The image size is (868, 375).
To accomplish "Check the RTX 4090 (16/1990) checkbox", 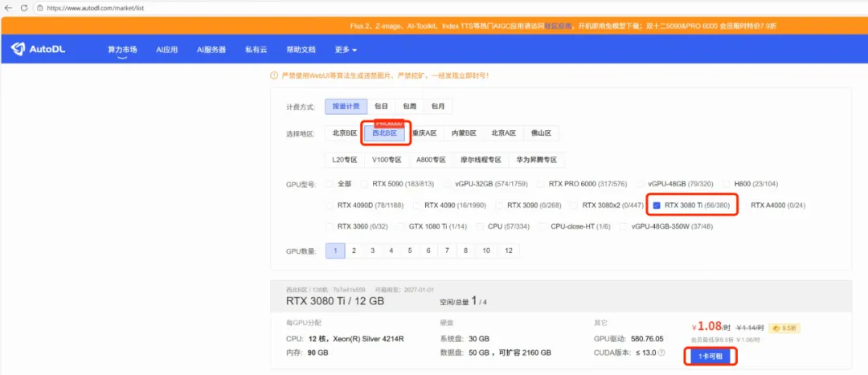I will (x=417, y=206).
